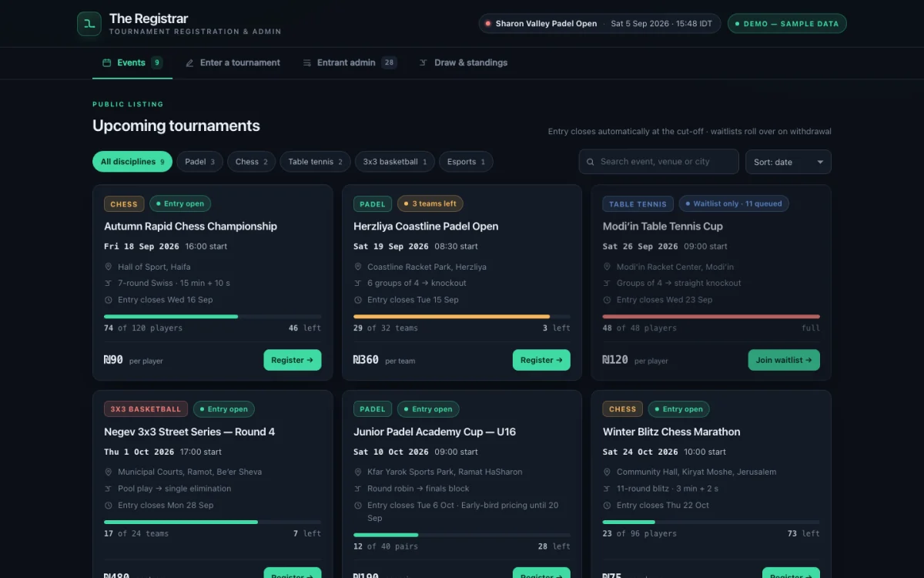Click clock icon beside Entry closes Mon 28 Sep
The width and height of the screenshot is (924, 578).
tap(109, 506)
